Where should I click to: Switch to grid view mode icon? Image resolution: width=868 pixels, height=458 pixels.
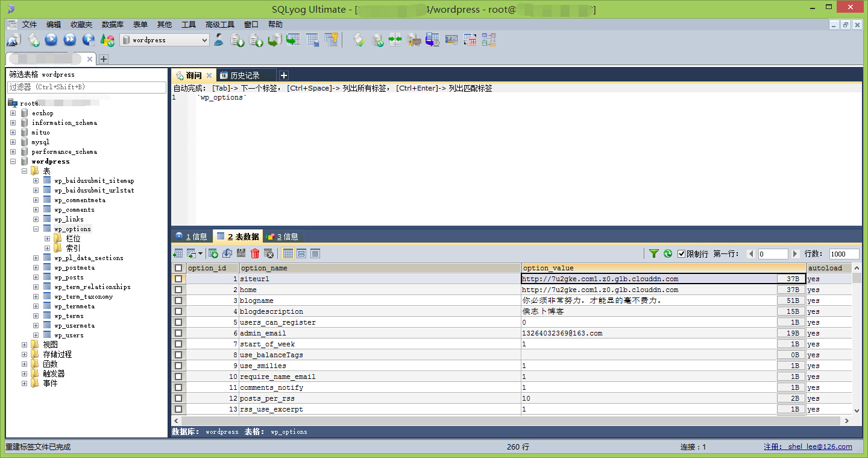pos(288,253)
